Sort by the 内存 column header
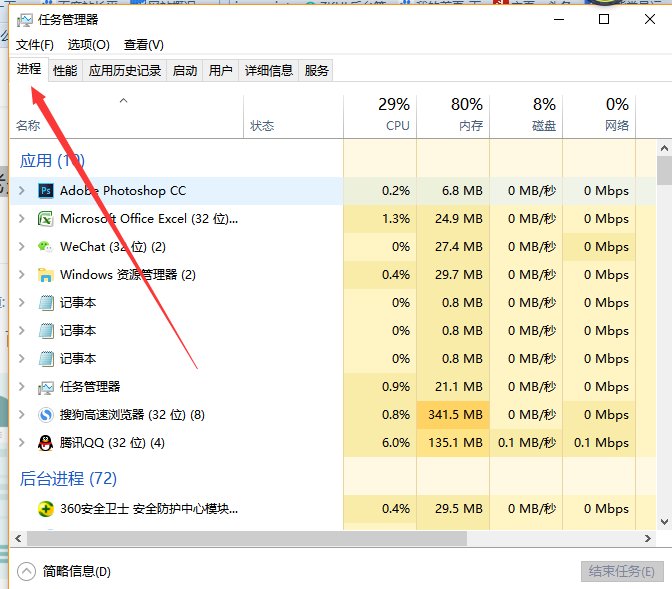The image size is (672, 589). pos(453,115)
